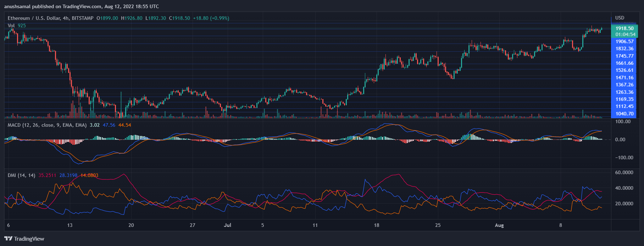Select date 13 on the time axis
The height and width of the screenshot is (246, 644).
coord(70,225)
